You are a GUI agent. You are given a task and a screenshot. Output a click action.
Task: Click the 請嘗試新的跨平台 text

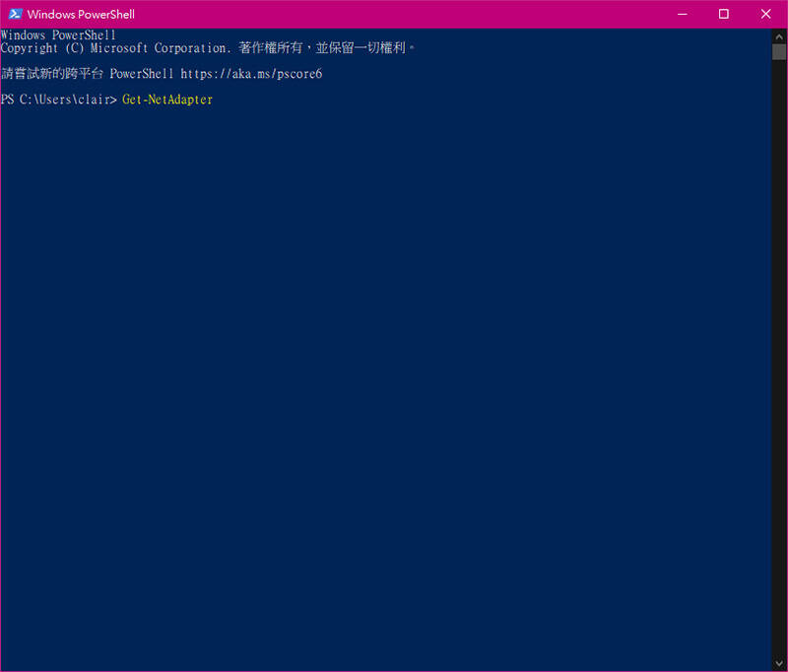point(52,74)
